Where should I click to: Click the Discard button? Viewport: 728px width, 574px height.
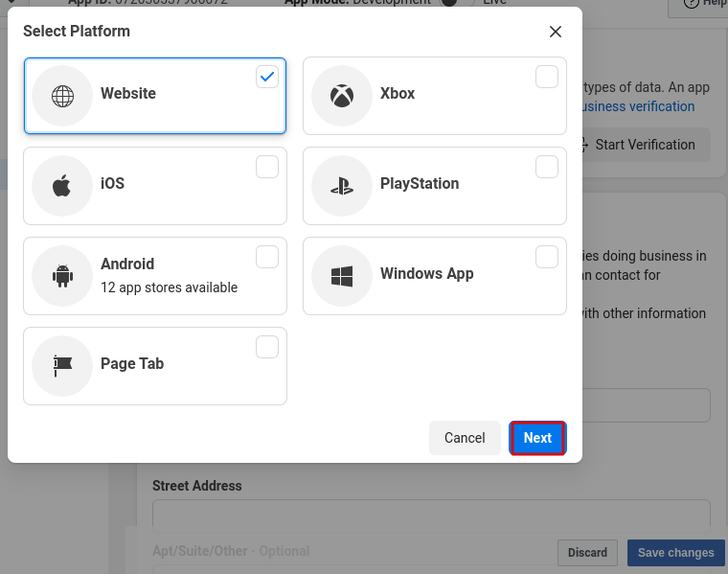tap(587, 553)
